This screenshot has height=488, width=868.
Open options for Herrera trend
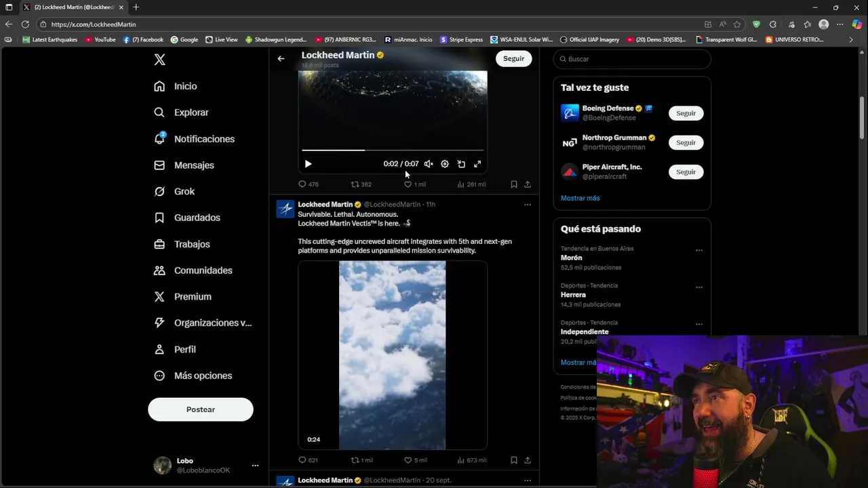click(699, 287)
